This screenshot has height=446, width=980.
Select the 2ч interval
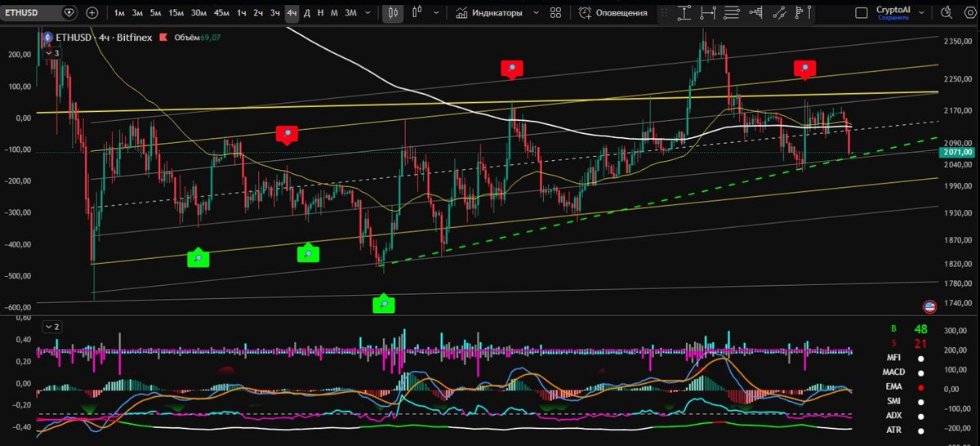coord(258,13)
